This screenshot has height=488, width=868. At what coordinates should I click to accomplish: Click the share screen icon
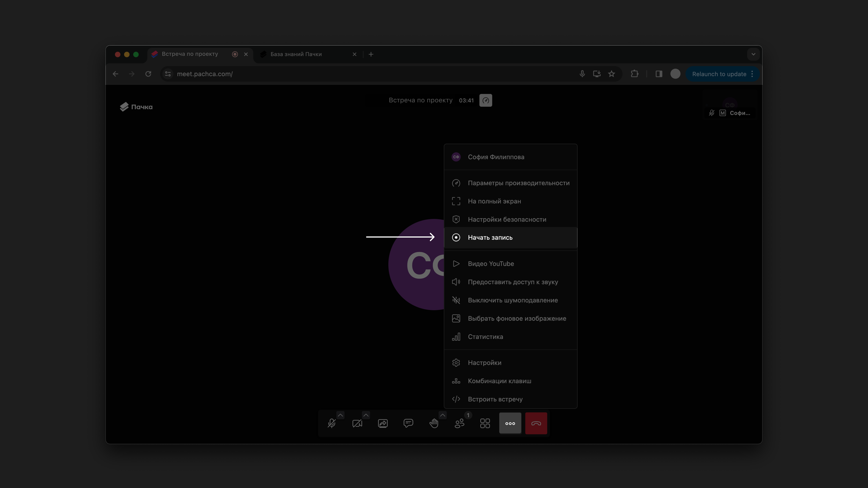[383, 423]
